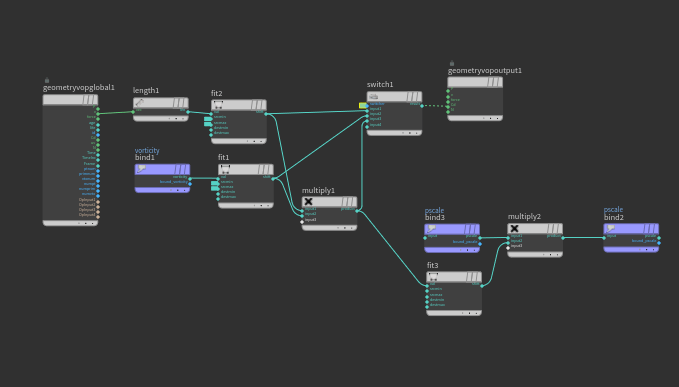Screen dimensions: 679x387
Task: Toggle the leftmost flag on fit2 node
Action: click(253, 105)
